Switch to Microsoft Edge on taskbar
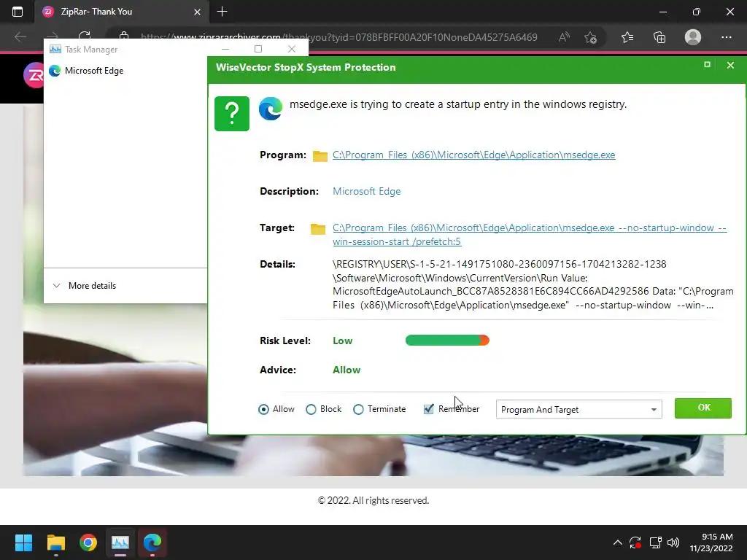Screen dimensions: 747x560 pos(152,542)
